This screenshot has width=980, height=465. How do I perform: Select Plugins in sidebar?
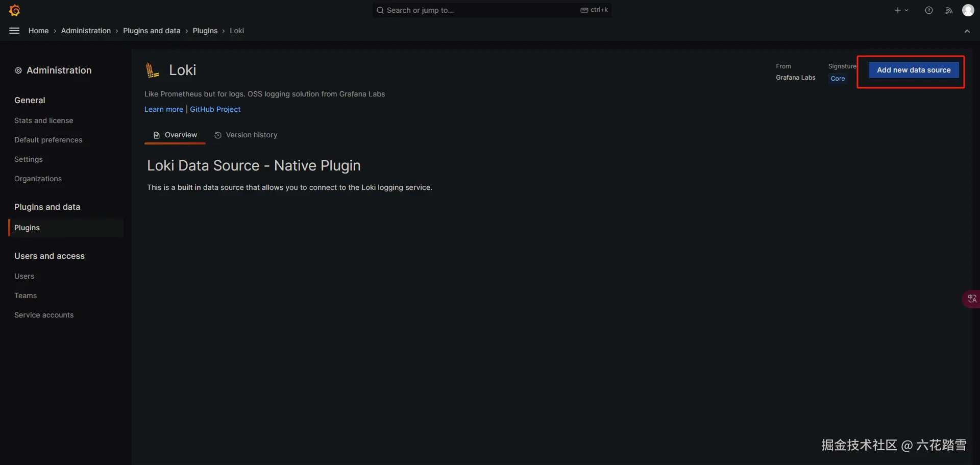66,228
